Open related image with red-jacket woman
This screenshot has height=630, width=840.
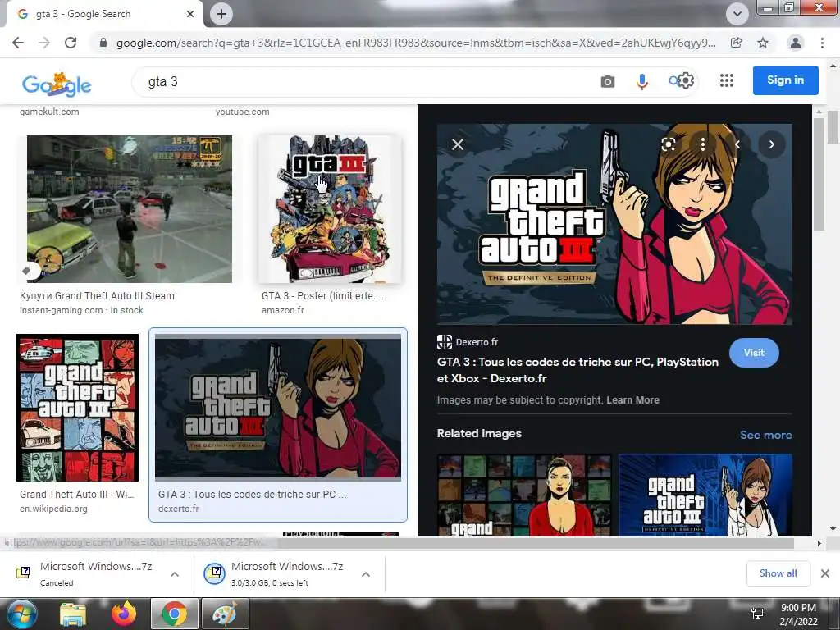(524, 495)
